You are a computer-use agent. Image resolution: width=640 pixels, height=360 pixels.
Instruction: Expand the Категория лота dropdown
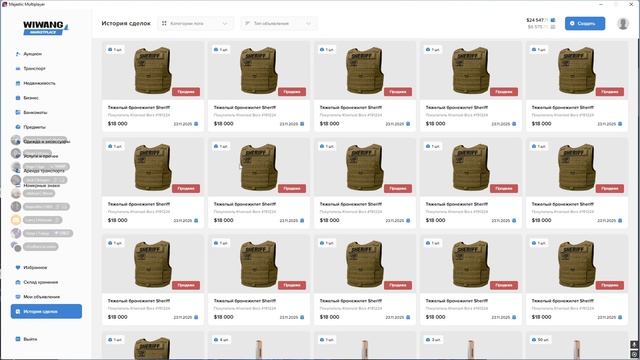(x=195, y=24)
